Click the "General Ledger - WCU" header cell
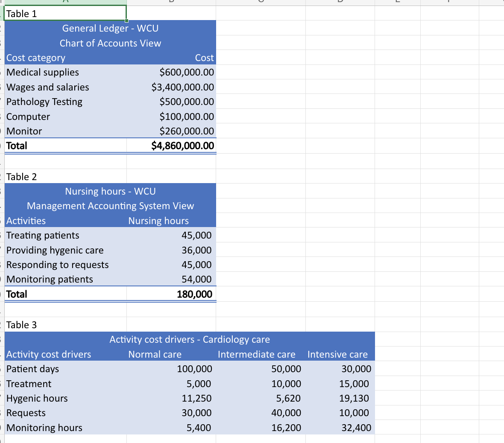504x443 pixels. coord(110,28)
